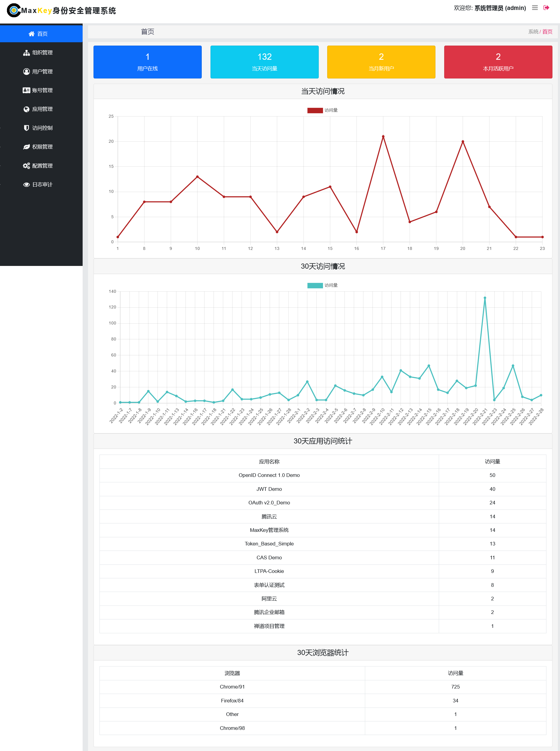Click the peak data point at hour 17

383,137
